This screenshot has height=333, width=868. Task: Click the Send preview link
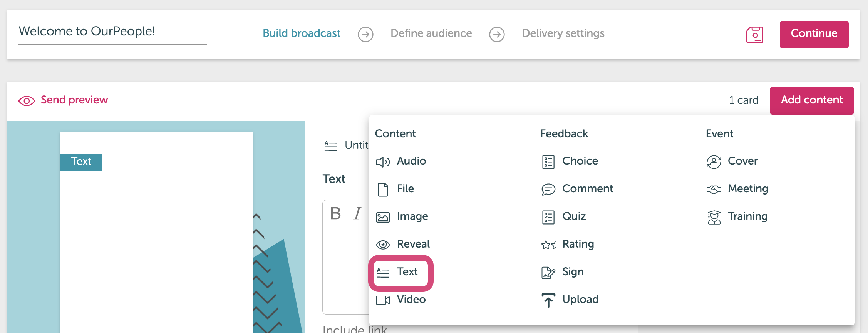(74, 100)
